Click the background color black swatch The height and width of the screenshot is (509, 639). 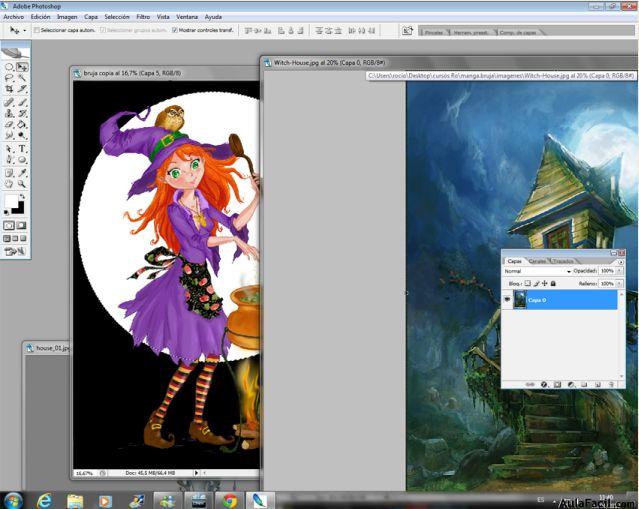click(x=19, y=209)
